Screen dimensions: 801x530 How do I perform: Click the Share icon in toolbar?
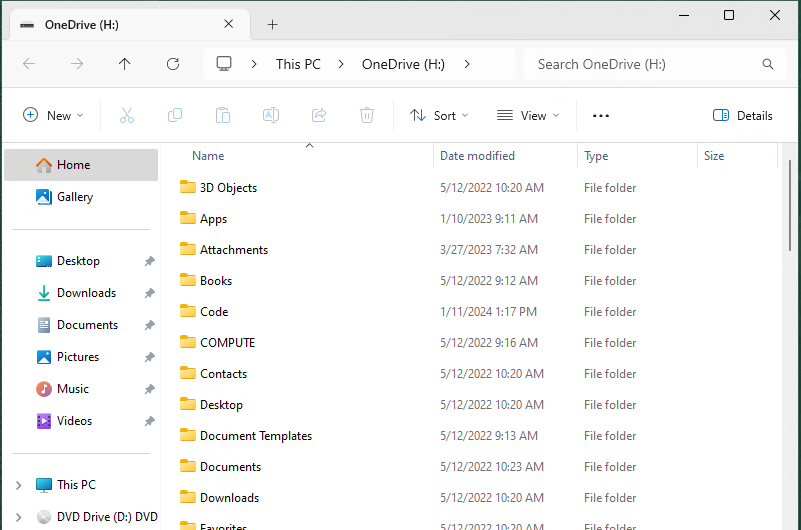click(319, 115)
